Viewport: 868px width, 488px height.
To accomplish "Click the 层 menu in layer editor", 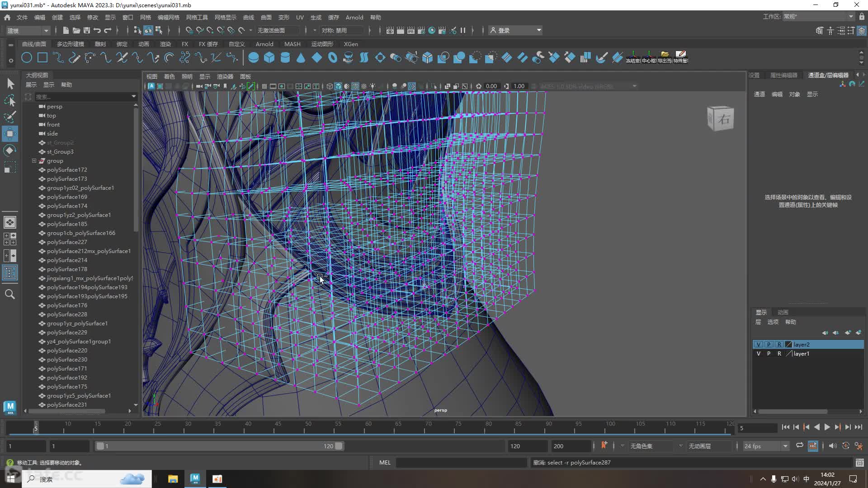I will point(758,322).
